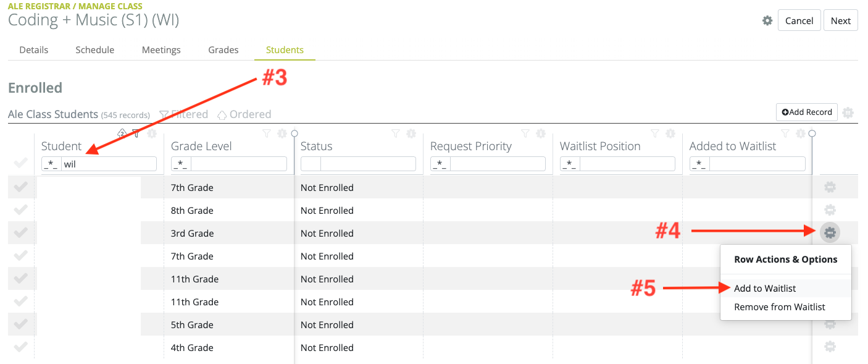Open the Grade Level column settings gear

(x=282, y=133)
